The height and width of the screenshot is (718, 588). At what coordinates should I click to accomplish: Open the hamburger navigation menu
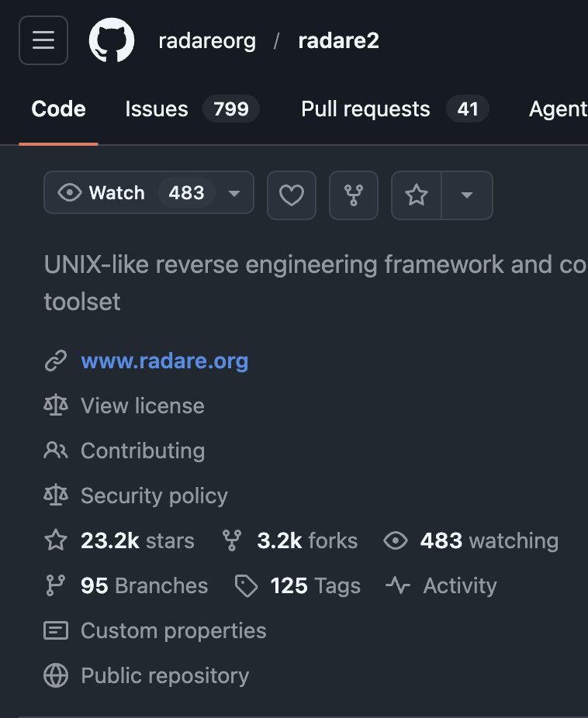point(43,40)
